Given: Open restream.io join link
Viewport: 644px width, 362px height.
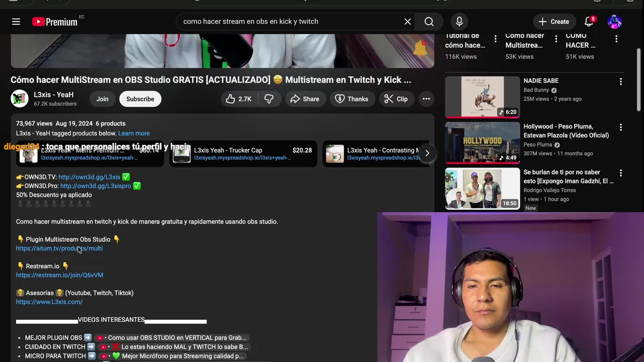Looking at the screenshot, I should click(59, 275).
